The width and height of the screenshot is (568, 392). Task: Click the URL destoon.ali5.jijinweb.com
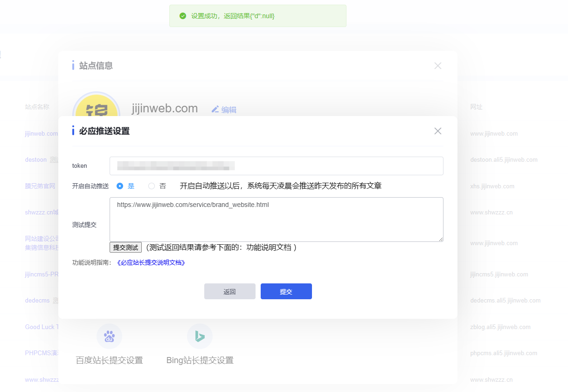(x=504, y=159)
